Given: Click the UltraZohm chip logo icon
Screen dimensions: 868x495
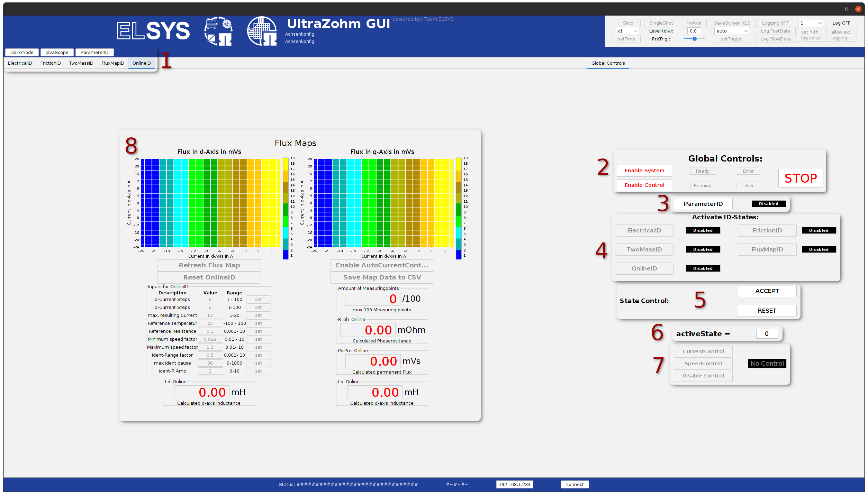Looking at the screenshot, I should pos(262,31).
